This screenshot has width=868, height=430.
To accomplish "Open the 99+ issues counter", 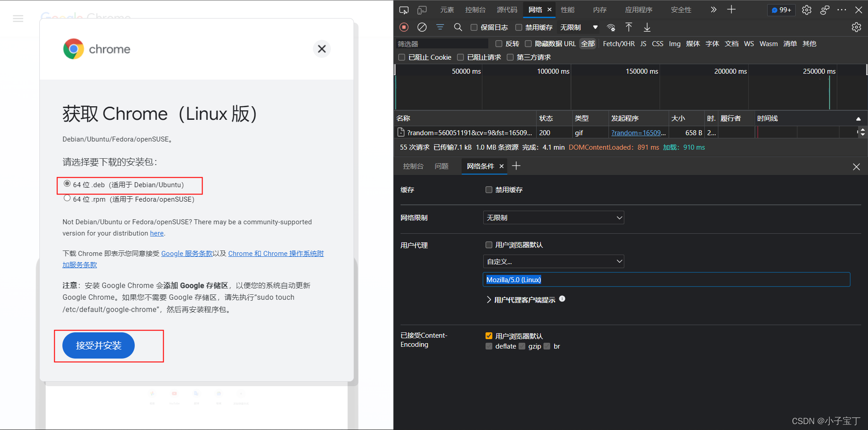I will 781,10.
